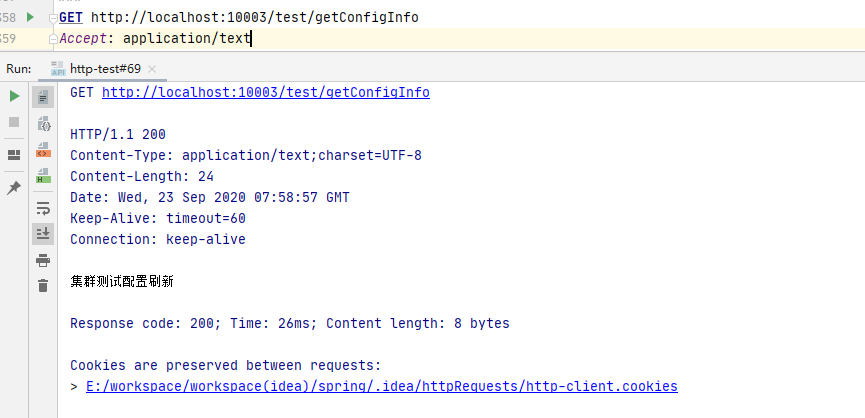
Task: Open the http-client.cookies file link
Action: [x=381, y=386]
